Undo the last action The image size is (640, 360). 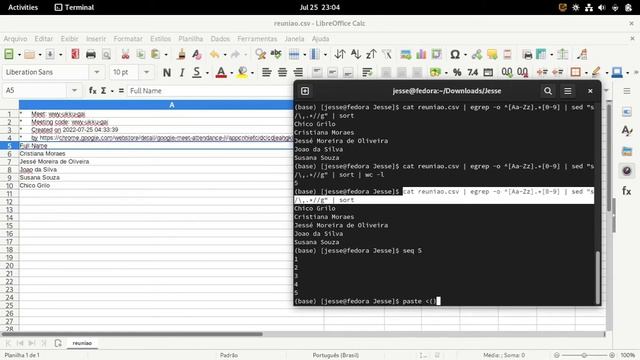coord(215,54)
